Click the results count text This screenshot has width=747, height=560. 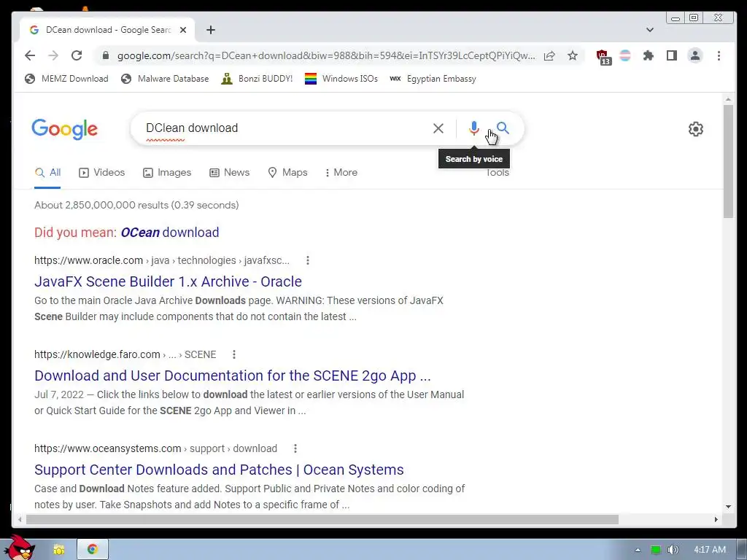pos(136,205)
